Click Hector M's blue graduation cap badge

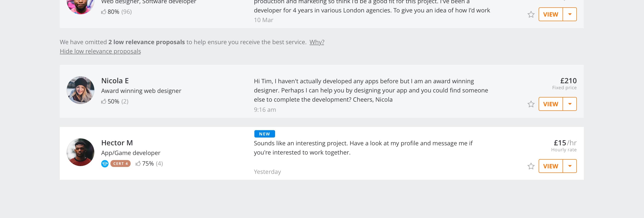[x=105, y=164]
